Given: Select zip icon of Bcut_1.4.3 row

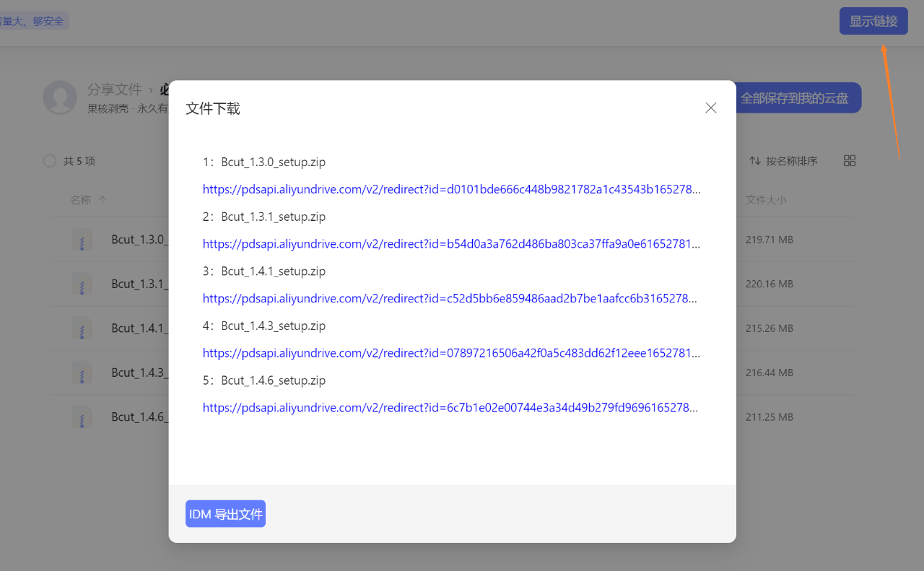Looking at the screenshot, I should coord(82,372).
